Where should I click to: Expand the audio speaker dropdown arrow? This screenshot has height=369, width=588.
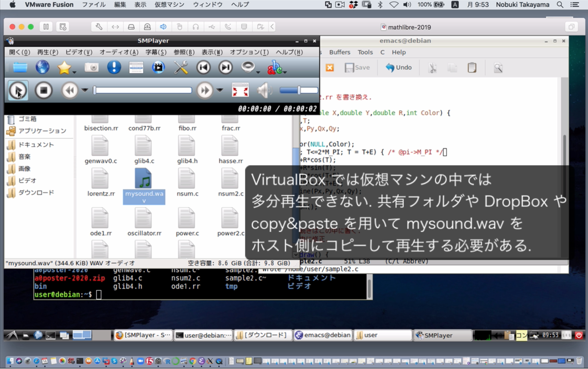(x=258, y=72)
